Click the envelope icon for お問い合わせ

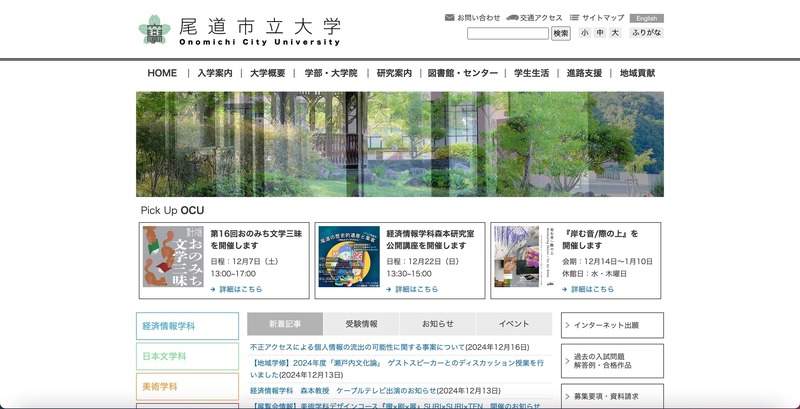[x=449, y=18]
